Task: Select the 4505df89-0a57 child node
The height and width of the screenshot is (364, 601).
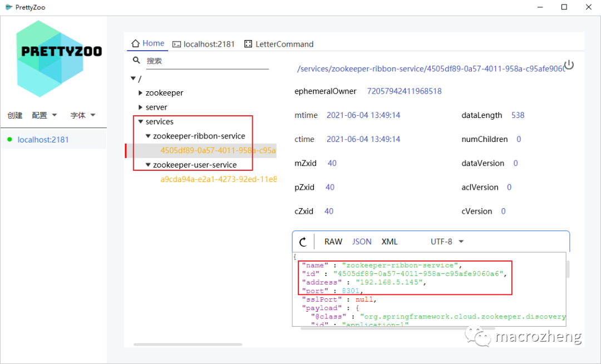Action: [218, 151]
